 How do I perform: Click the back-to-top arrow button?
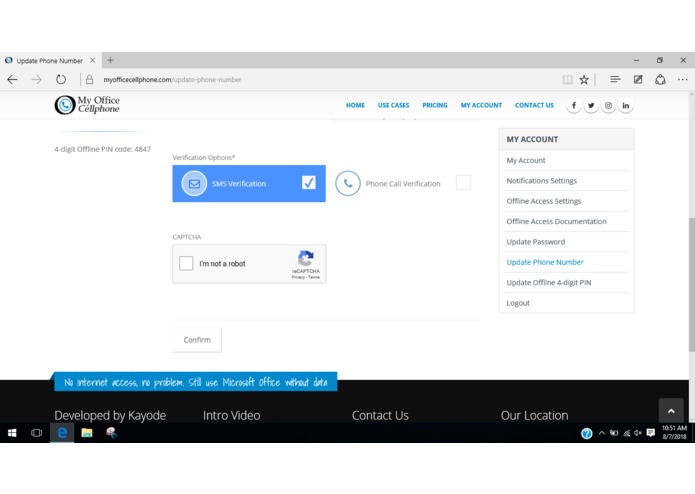click(x=671, y=411)
